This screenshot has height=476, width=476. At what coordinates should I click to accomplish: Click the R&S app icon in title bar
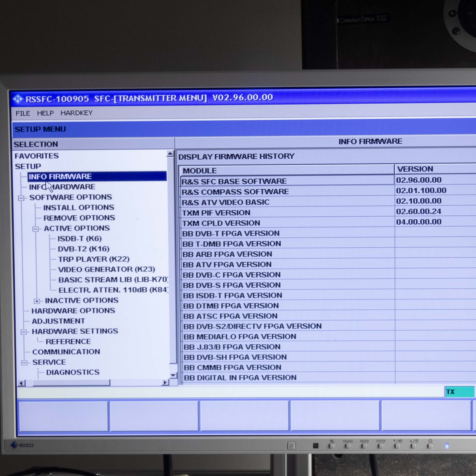tap(18, 99)
